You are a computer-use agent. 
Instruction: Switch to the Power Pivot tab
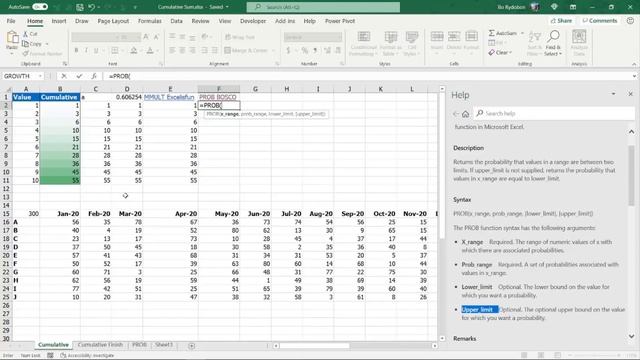pyautogui.click(x=340, y=21)
